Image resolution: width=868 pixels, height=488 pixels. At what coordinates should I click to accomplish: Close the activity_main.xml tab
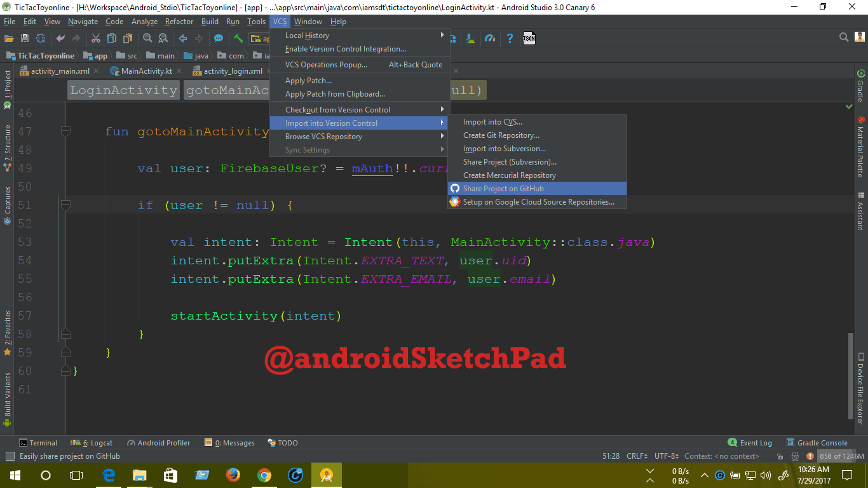97,71
